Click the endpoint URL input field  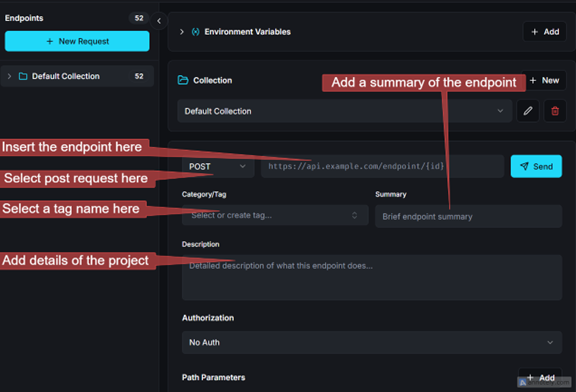(x=382, y=166)
